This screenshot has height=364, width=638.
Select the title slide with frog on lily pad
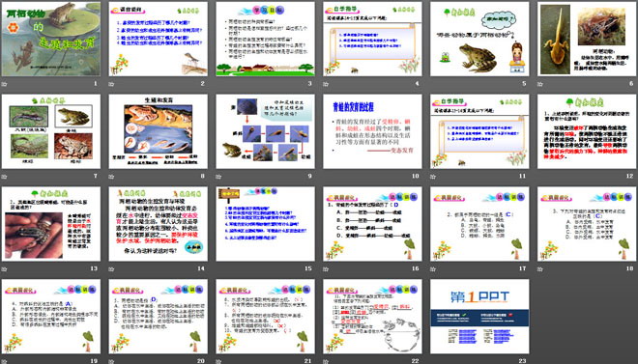(x=51, y=39)
